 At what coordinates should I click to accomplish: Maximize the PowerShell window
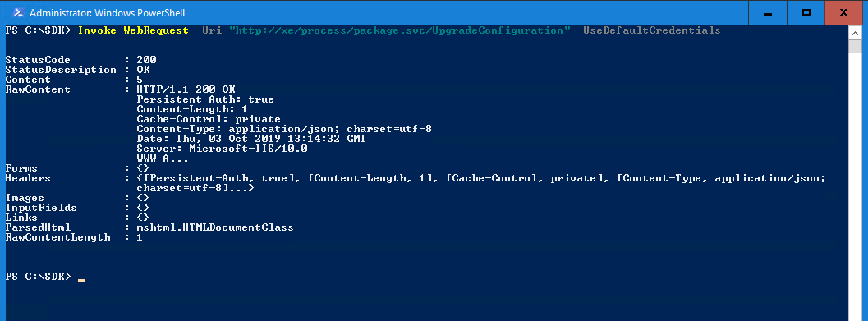(x=806, y=13)
